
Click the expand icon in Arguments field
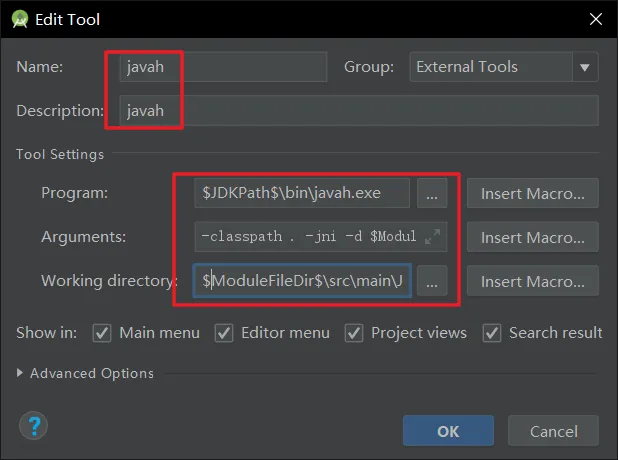coord(432,238)
